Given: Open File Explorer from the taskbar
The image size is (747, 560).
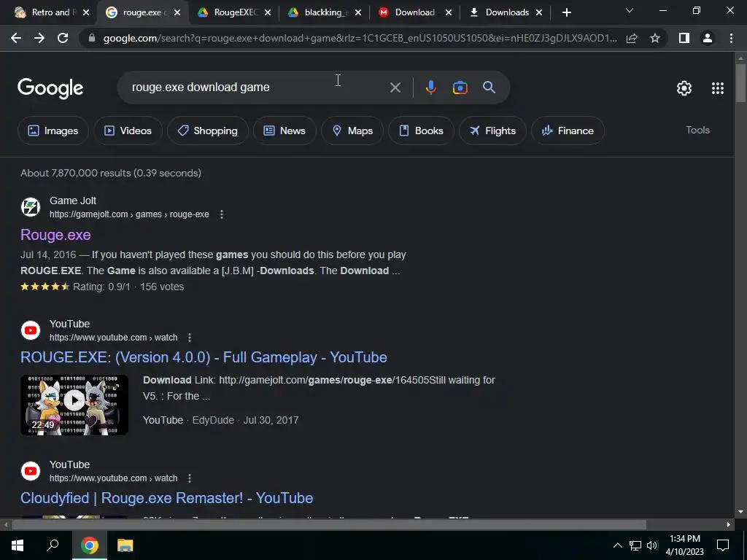Looking at the screenshot, I should [125, 545].
